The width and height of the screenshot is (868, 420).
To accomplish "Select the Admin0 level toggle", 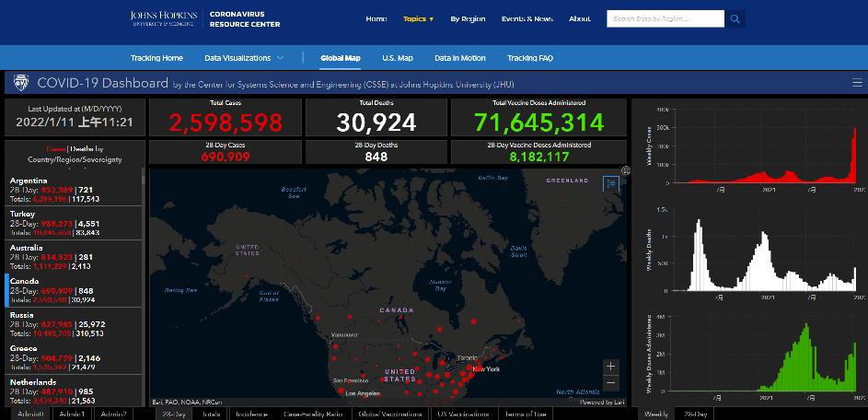I will tap(29, 414).
